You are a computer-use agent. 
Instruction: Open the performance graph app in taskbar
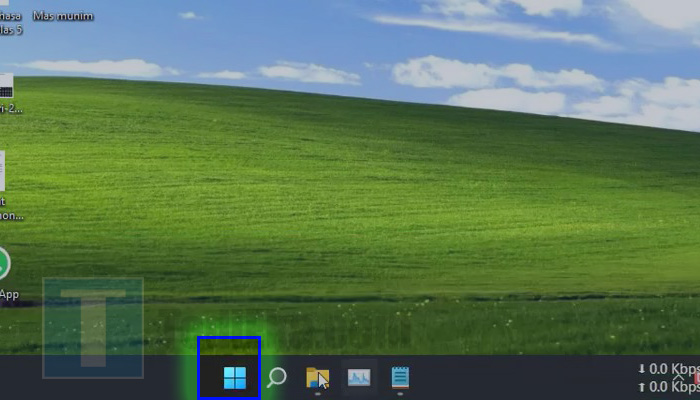coord(359,378)
